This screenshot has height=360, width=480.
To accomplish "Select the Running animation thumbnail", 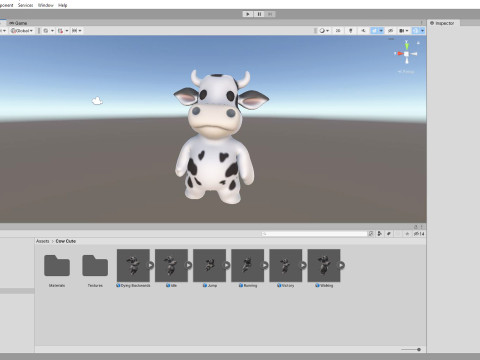I will [247, 265].
